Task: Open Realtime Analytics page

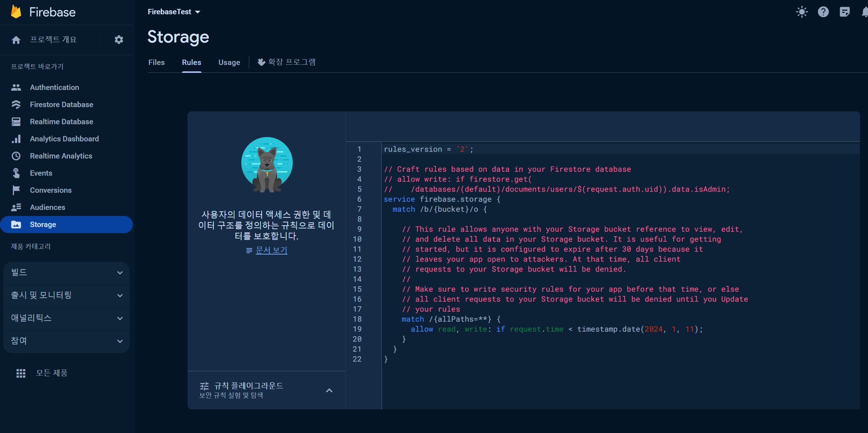Action: tap(61, 156)
